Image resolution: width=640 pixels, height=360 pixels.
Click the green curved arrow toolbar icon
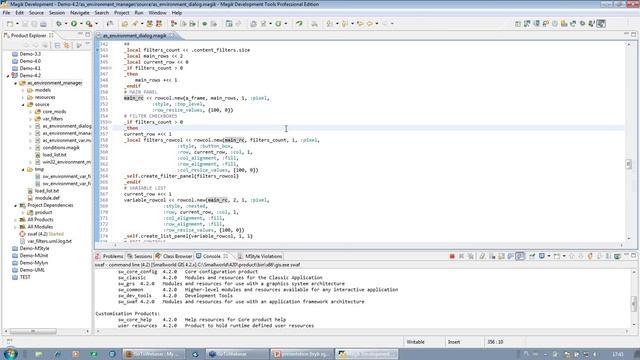point(299,24)
